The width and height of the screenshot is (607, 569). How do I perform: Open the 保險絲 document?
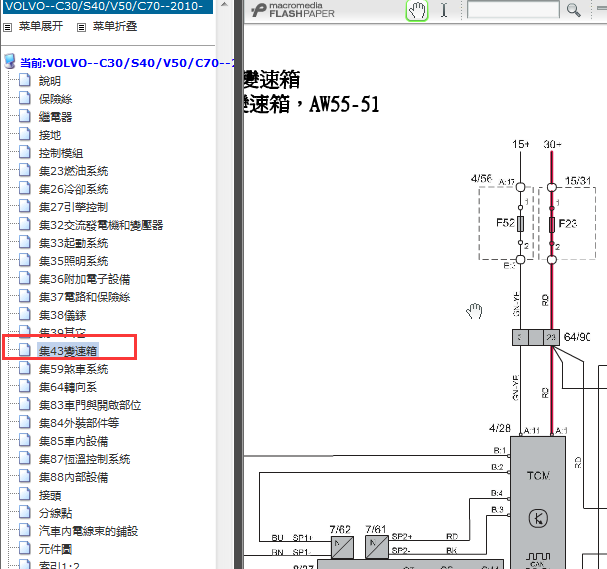pyautogui.click(x=55, y=99)
